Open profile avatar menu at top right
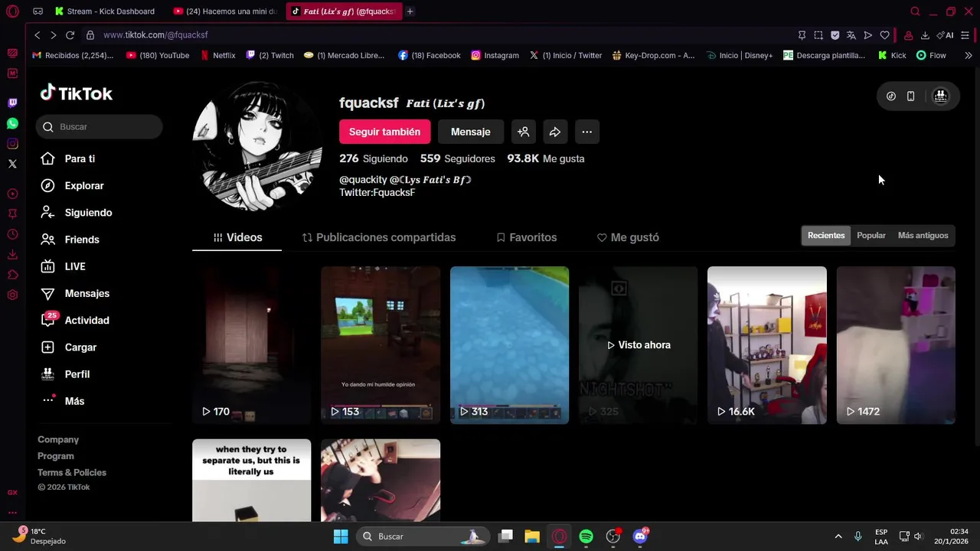Screen dimensions: 980x551 pos(941,96)
